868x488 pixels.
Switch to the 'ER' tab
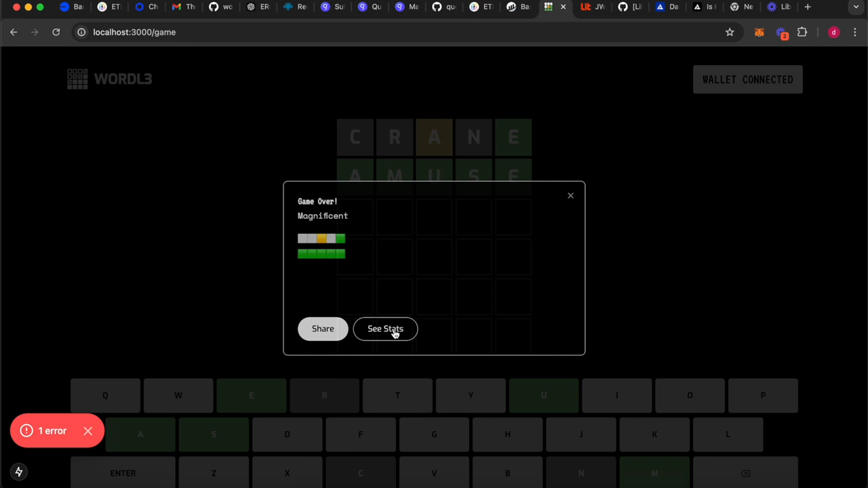(x=258, y=7)
